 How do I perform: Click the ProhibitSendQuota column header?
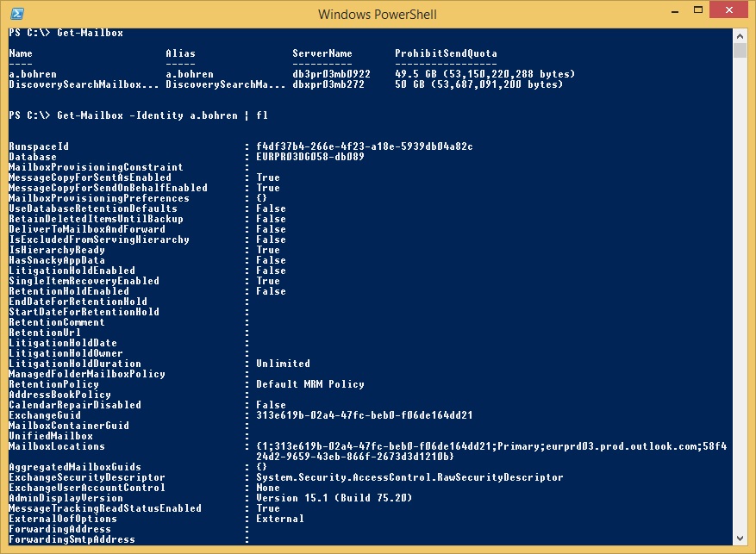[x=446, y=53]
